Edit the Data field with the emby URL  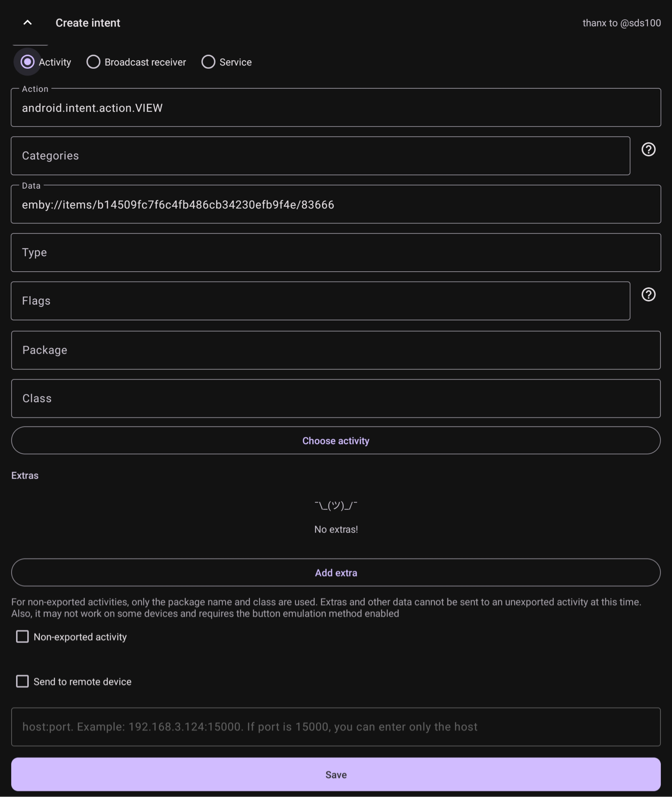(x=336, y=205)
